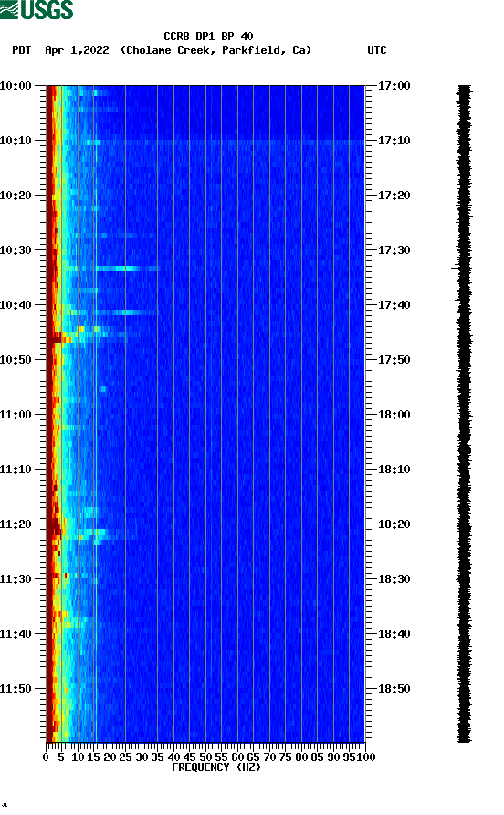Click the 17:40 UTC time label
This screenshot has height=815, width=504.
pos(394,305)
